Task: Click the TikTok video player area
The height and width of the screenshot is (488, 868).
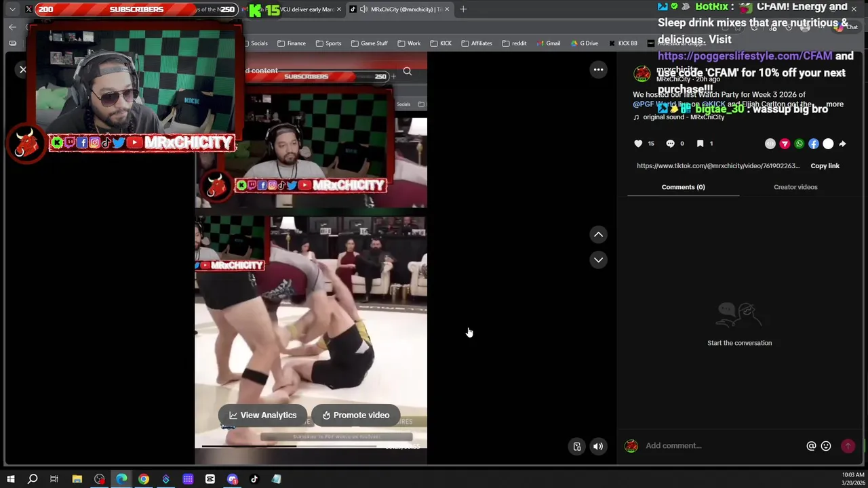Action: pos(311,258)
